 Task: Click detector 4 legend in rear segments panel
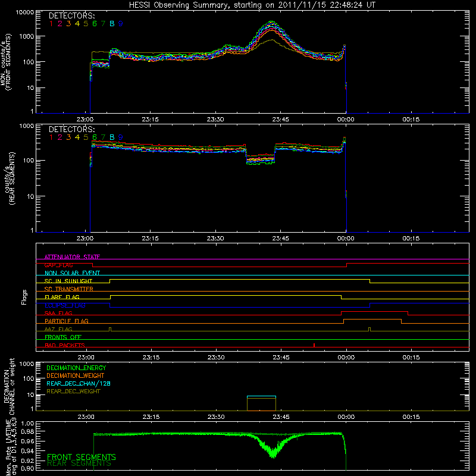pos(77,137)
